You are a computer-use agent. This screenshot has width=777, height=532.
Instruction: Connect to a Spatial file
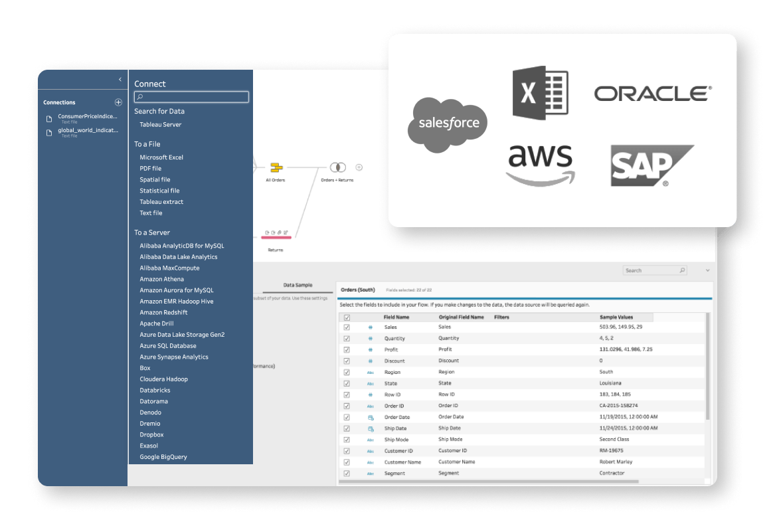click(x=155, y=179)
